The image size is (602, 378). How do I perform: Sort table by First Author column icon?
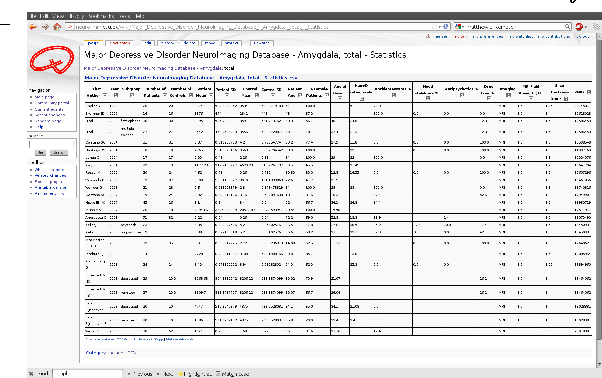[105, 95]
